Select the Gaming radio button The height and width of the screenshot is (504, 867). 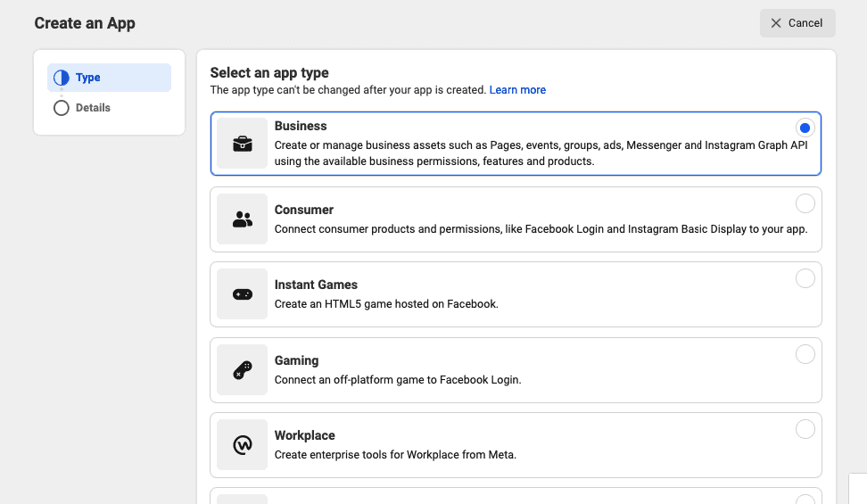(x=805, y=354)
